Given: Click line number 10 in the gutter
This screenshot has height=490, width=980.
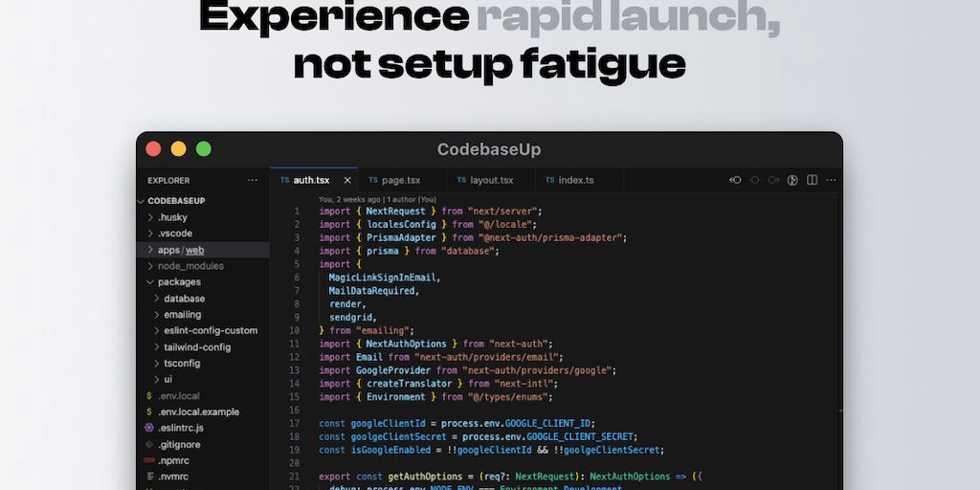Looking at the screenshot, I should click(295, 330).
